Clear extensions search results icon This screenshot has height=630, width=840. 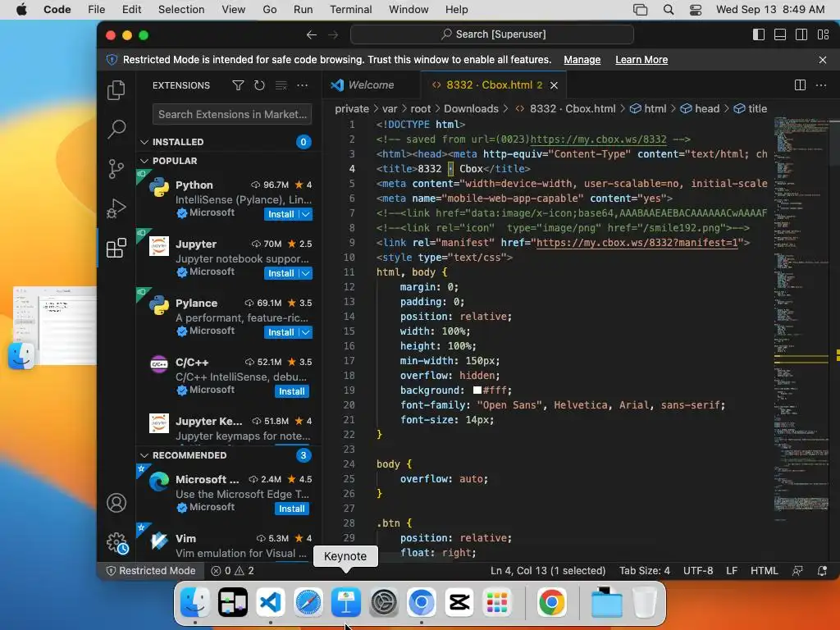[x=281, y=85]
